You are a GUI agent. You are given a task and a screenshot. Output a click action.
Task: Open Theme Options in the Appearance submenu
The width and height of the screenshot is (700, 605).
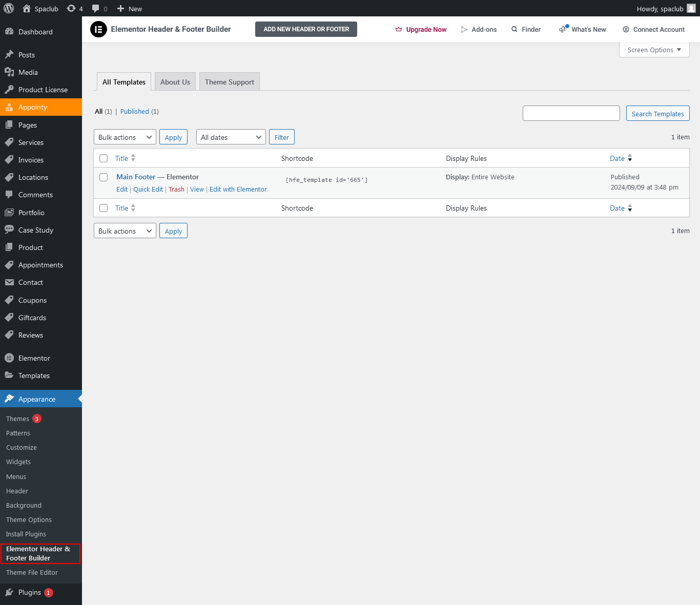29,519
